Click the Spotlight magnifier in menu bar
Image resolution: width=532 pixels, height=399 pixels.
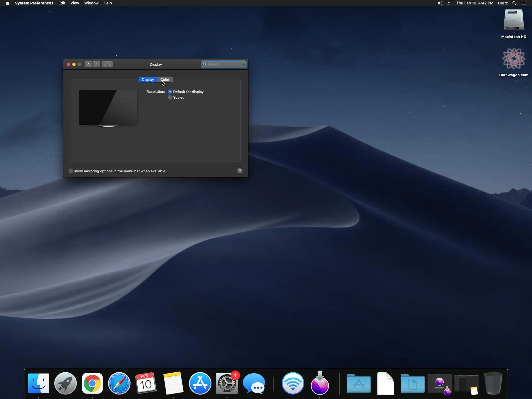click(x=514, y=3)
